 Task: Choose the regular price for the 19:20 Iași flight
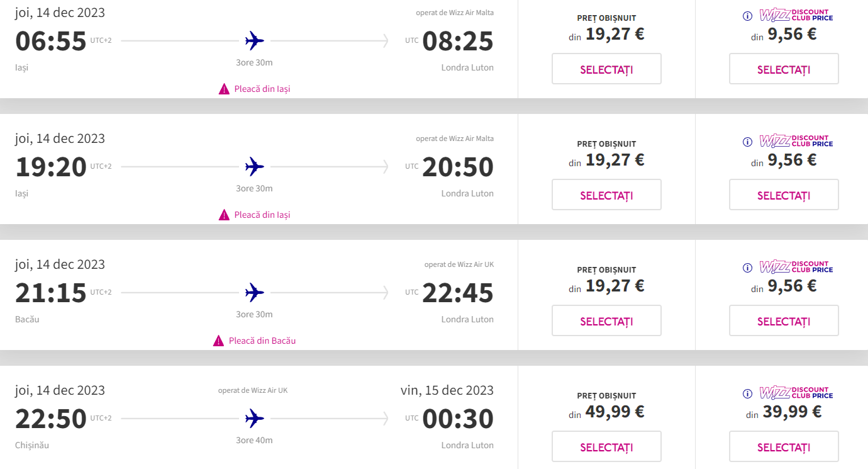coord(606,195)
